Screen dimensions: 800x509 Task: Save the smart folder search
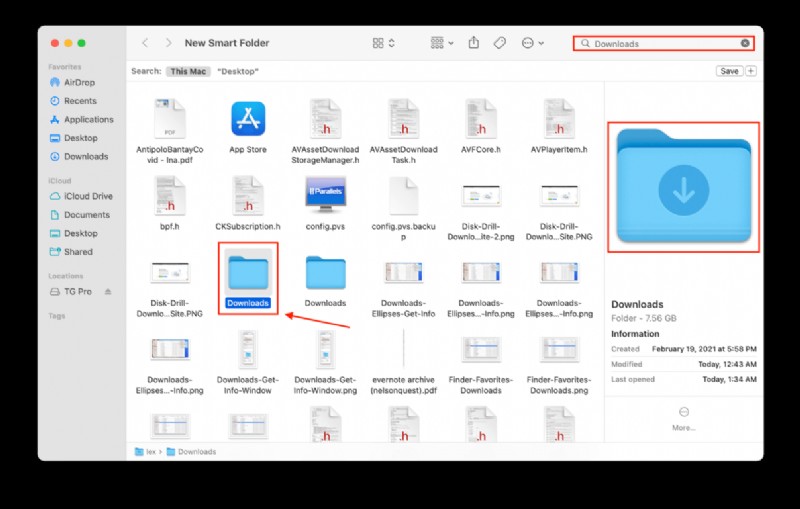[x=729, y=71]
